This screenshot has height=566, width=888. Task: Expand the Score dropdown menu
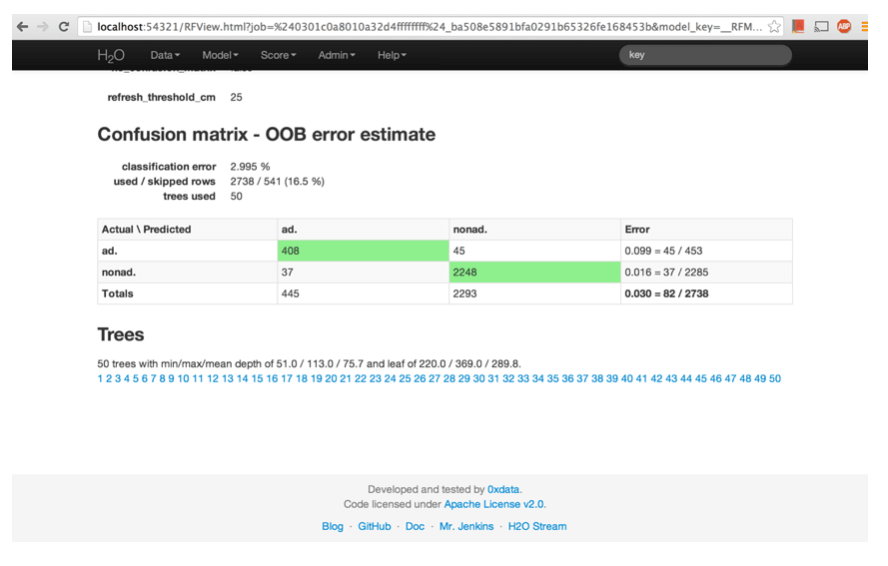click(x=278, y=55)
